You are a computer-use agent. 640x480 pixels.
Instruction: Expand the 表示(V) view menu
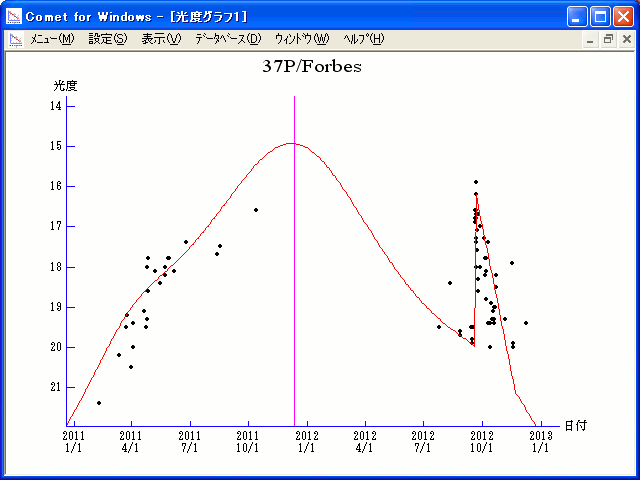click(x=161, y=39)
